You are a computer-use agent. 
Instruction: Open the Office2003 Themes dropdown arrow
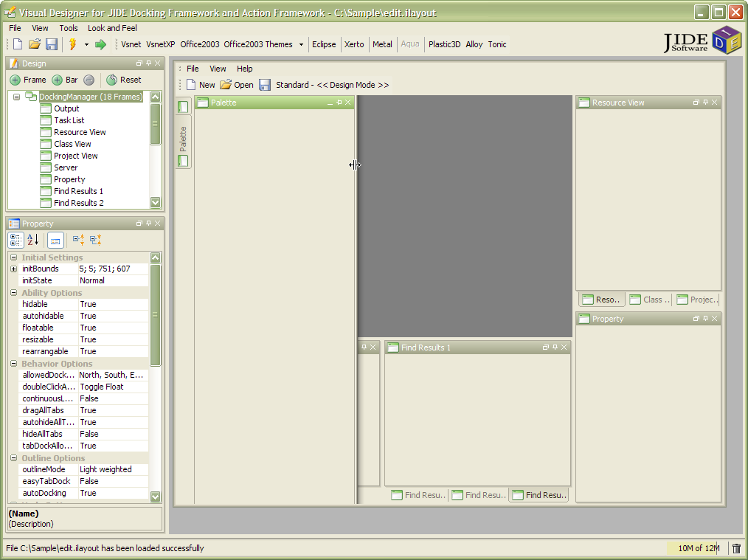tap(301, 45)
